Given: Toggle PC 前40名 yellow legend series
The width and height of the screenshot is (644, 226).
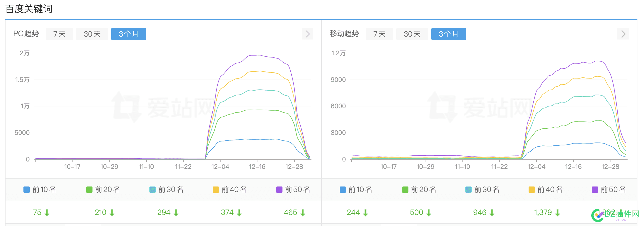Looking at the screenshot, I should 230,190.
